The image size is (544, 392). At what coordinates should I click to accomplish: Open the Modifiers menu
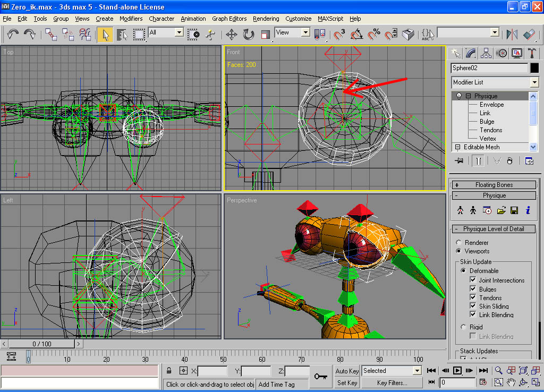131,19
